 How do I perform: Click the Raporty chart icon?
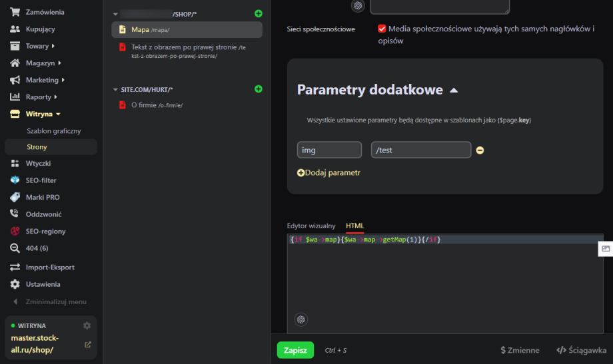(x=15, y=97)
